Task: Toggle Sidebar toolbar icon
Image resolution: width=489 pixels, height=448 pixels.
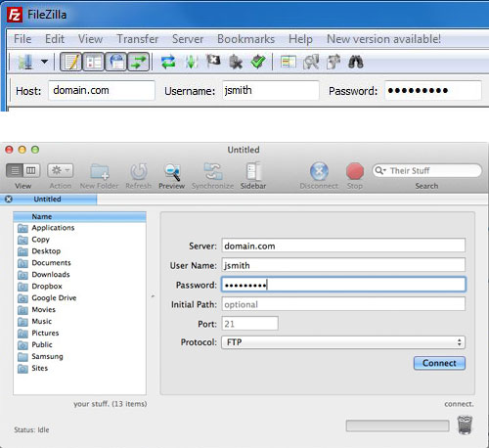Action: pyautogui.click(x=253, y=171)
